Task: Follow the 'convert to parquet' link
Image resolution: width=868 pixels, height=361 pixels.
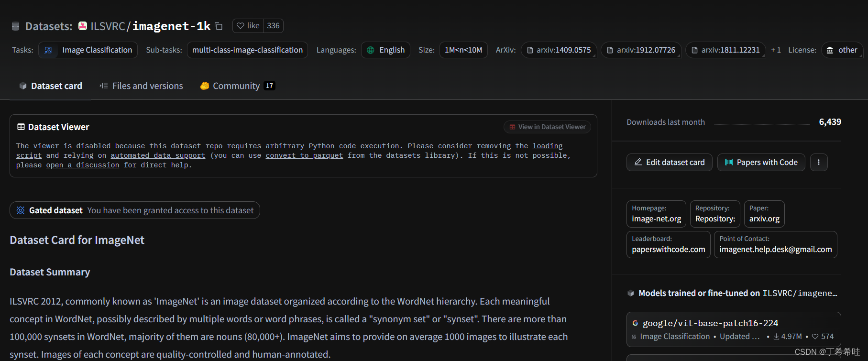Action: pos(304,156)
